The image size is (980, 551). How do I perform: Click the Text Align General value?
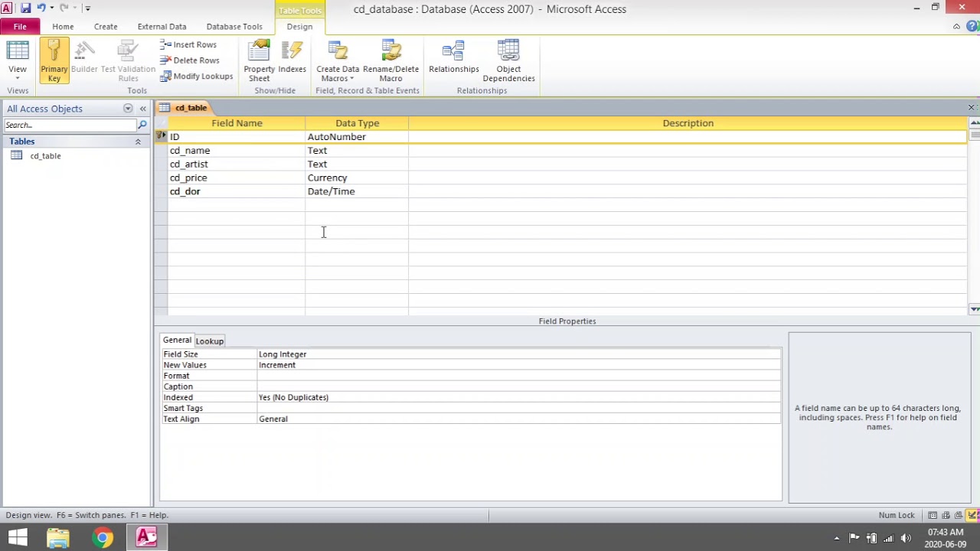click(518, 419)
